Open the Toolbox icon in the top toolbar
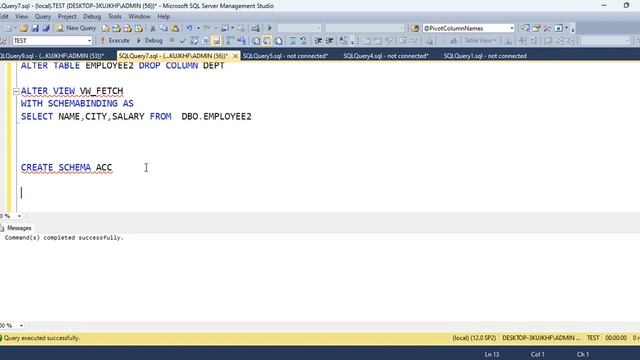The width and height of the screenshot is (640, 360). (x=547, y=28)
